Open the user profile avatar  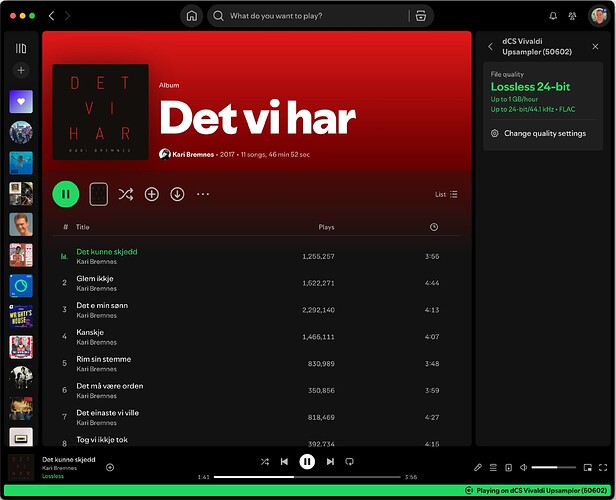point(599,16)
